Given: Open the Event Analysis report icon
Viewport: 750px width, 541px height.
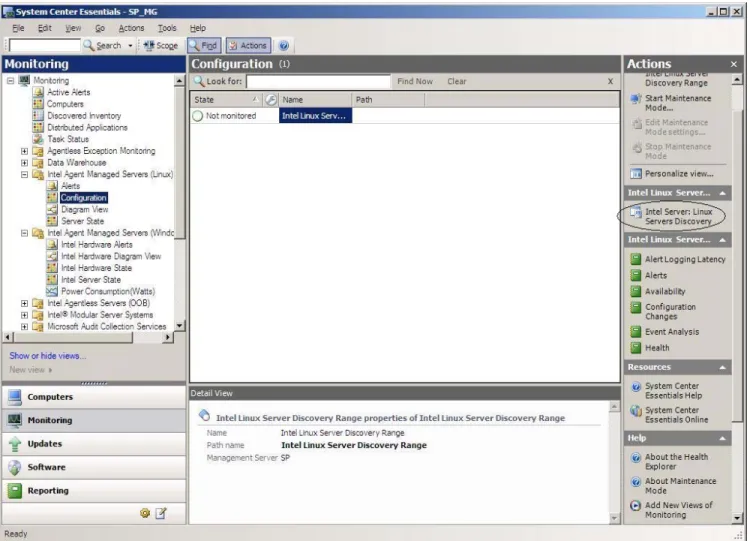Looking at the screenshot, I should (636, 331).
